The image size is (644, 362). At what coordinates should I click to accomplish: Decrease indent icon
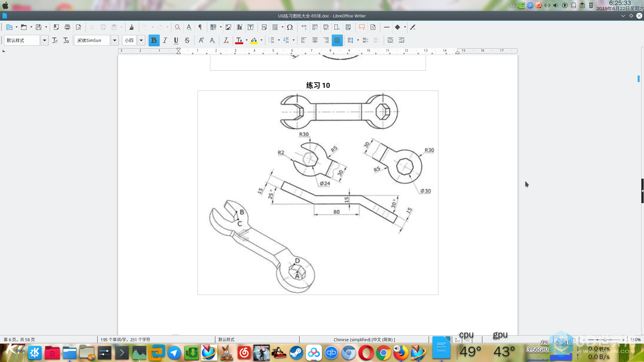point(401,40)
